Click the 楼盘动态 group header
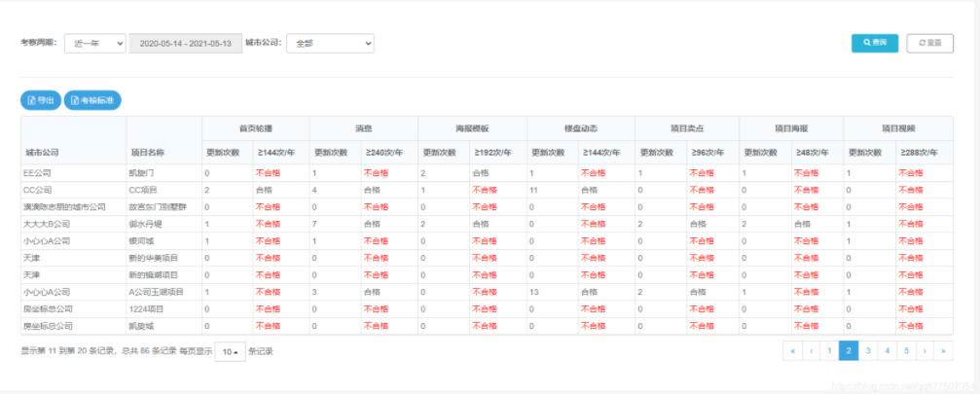 (581, 128)
